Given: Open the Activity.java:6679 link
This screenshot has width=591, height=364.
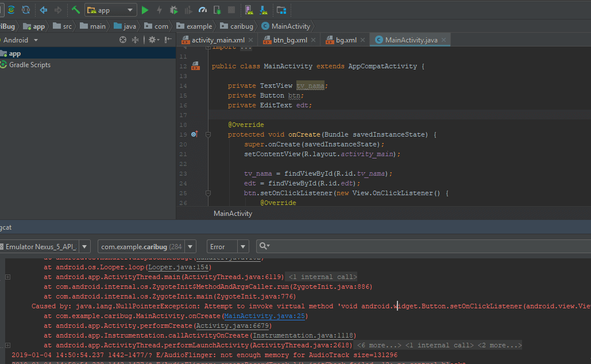Looking at the screenshot, I should click(x=232, y=326).
